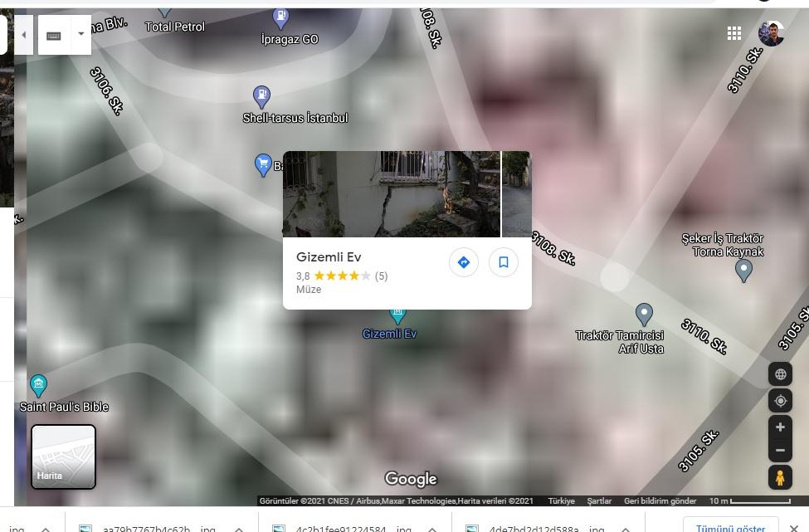Collapse the side panel arrow
809x532 pixels.
23,35
